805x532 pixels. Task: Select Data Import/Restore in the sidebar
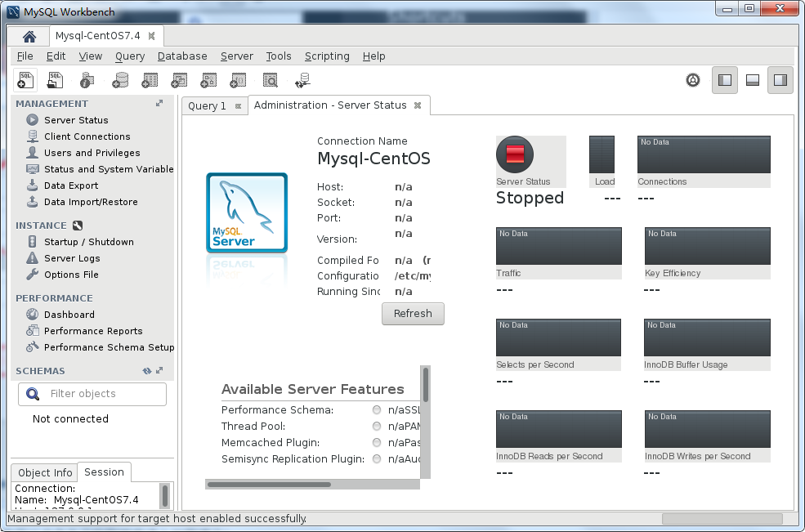tap(82, 203)
